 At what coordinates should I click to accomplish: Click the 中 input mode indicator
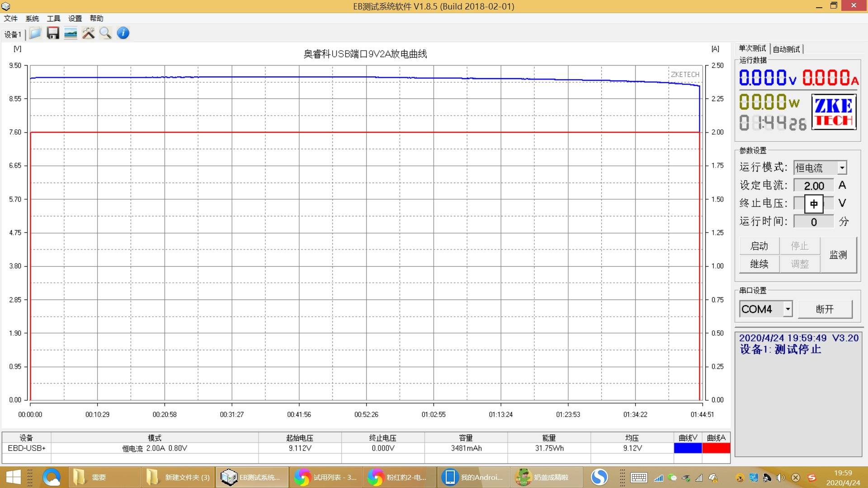pos(814,204)
